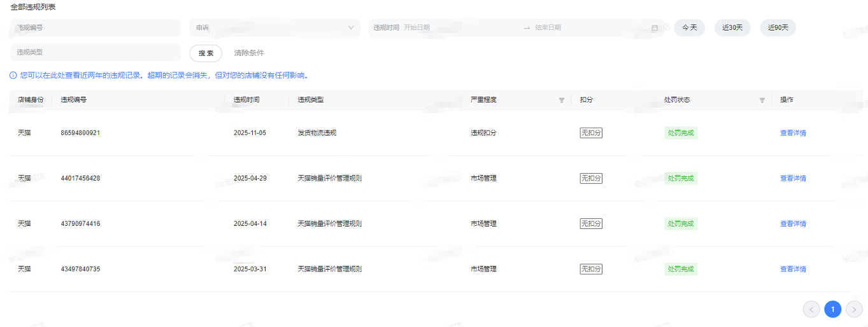Select the 近30天 quick filter

732,28
